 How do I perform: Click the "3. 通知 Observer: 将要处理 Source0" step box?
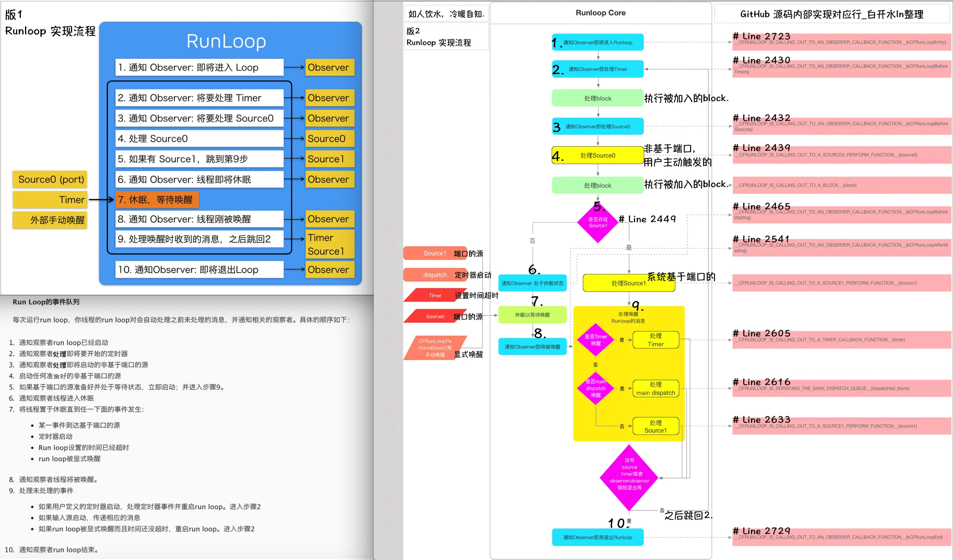point(199,118)
